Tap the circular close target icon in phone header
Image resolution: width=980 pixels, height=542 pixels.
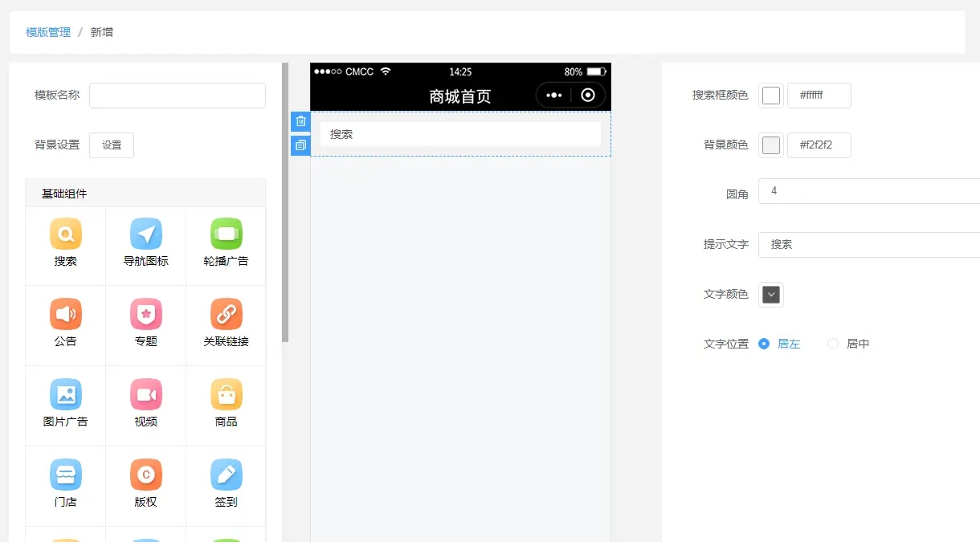point(588,95)
